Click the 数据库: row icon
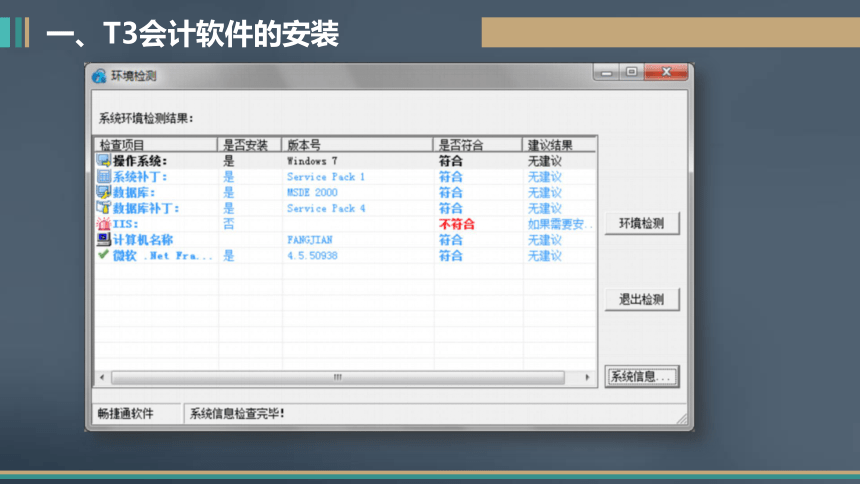Image resolution: width=860 pixels, height=484 pixels. tap(103, 192)
